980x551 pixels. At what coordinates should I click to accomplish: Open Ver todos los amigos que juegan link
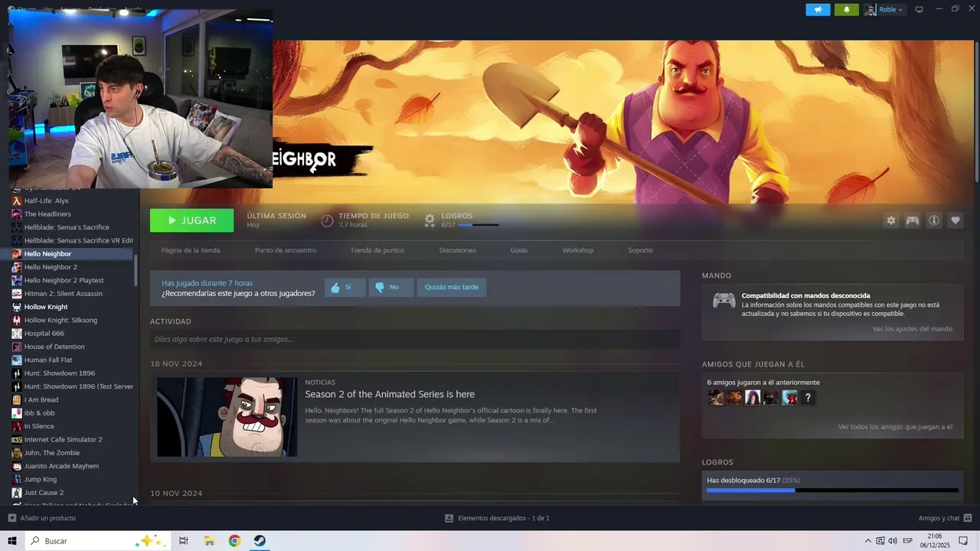(x=895, y=427)
